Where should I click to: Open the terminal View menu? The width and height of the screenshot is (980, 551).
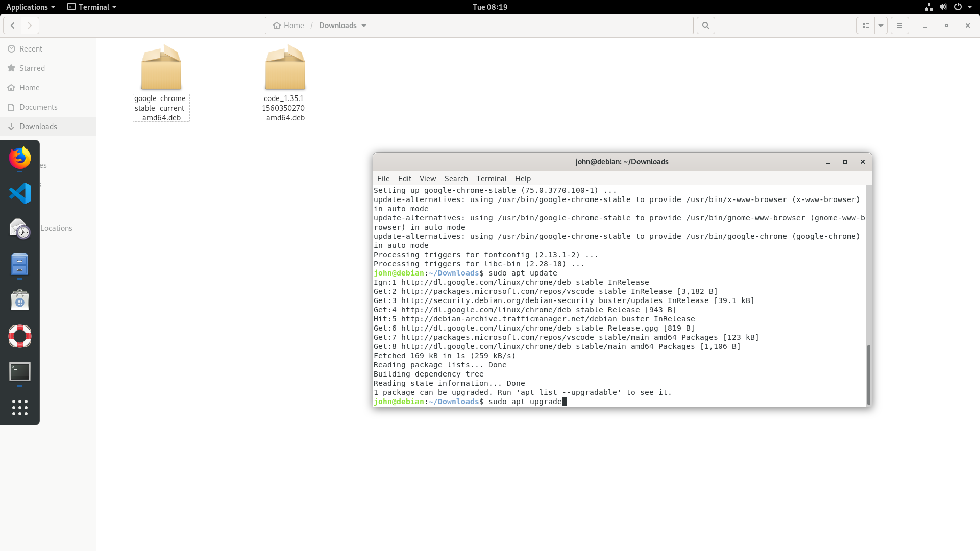(x=428, y=179)
